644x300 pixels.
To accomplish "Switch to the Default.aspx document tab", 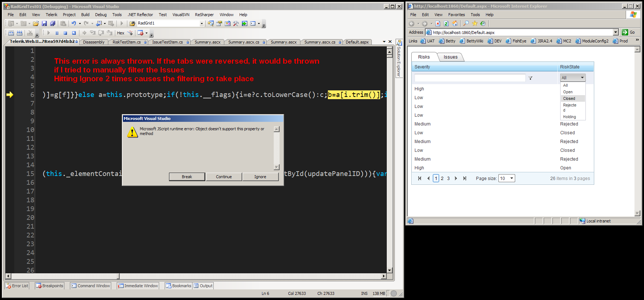I will tap(357, 42).
